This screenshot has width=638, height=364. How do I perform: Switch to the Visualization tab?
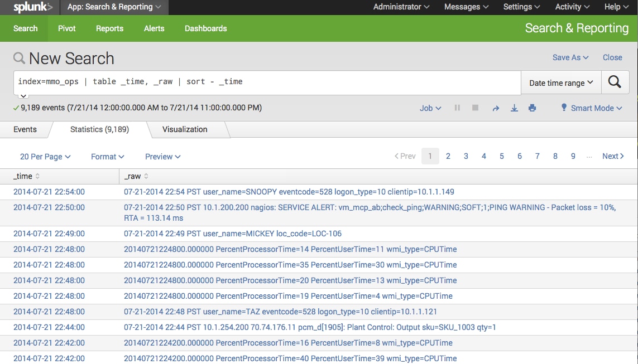pyautogui.click(x=185, y=129)
